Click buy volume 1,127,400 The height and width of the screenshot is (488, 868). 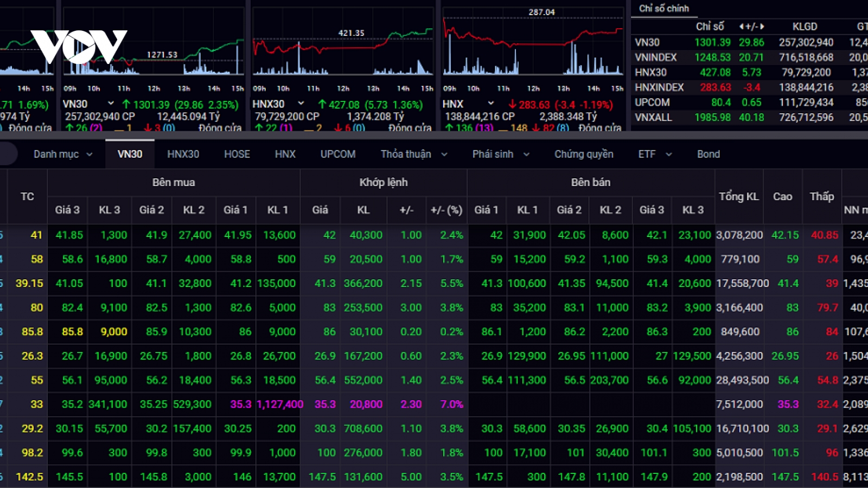tap(280, 404)
